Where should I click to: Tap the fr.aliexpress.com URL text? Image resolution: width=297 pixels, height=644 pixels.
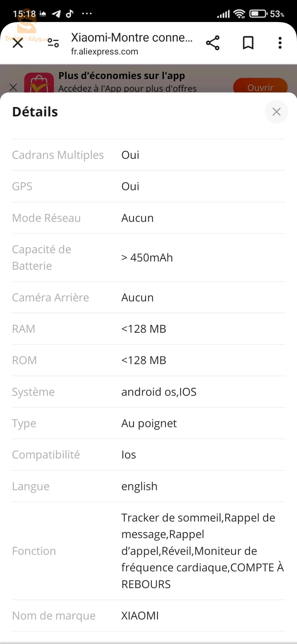click(105, 52)
